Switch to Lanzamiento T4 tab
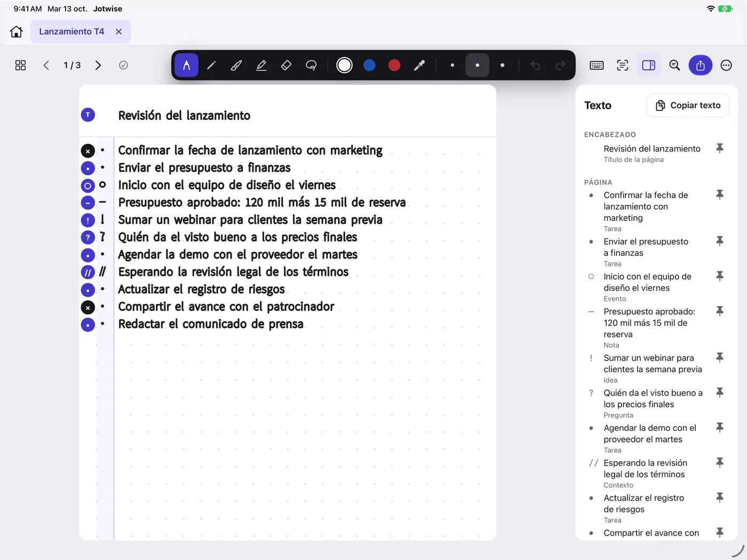The width and height of the screenshot is (747, 560). (x=71, y=31)
